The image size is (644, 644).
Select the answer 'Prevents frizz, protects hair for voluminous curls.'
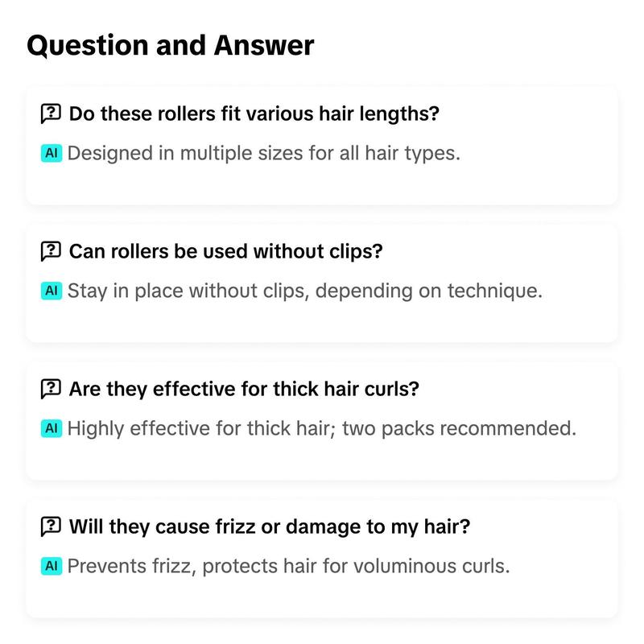[288, 566]
